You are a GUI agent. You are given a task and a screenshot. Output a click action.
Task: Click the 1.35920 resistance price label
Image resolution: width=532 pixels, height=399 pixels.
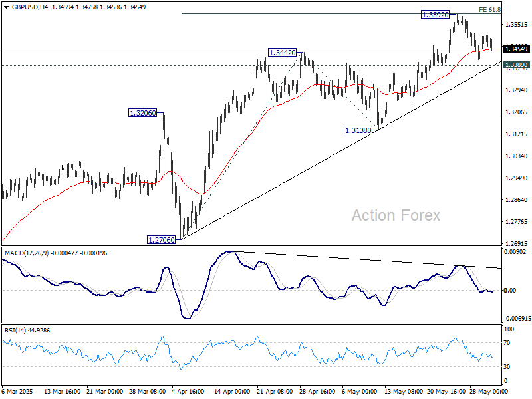[434, 15]
